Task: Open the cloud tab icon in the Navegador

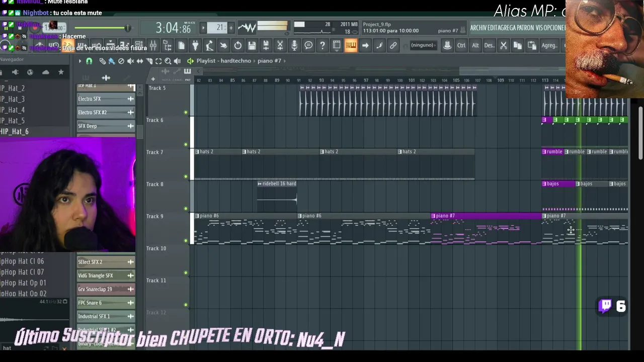Action: pos(46,72)
